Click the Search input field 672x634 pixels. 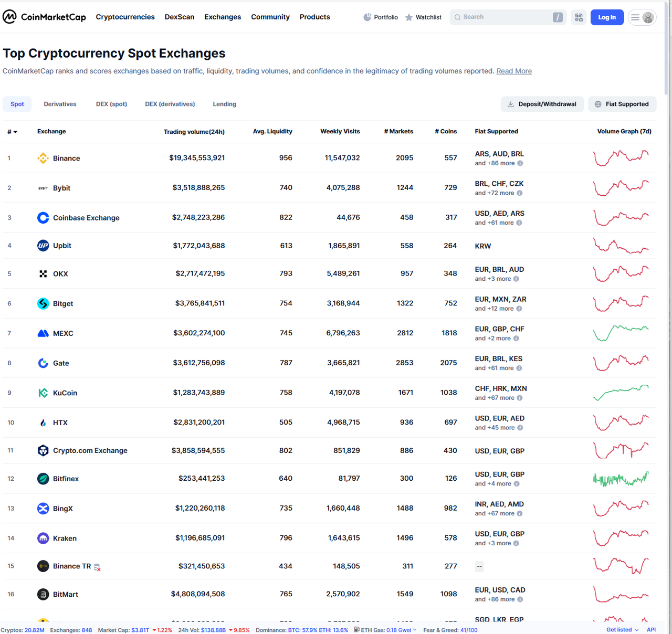[508, 17]
